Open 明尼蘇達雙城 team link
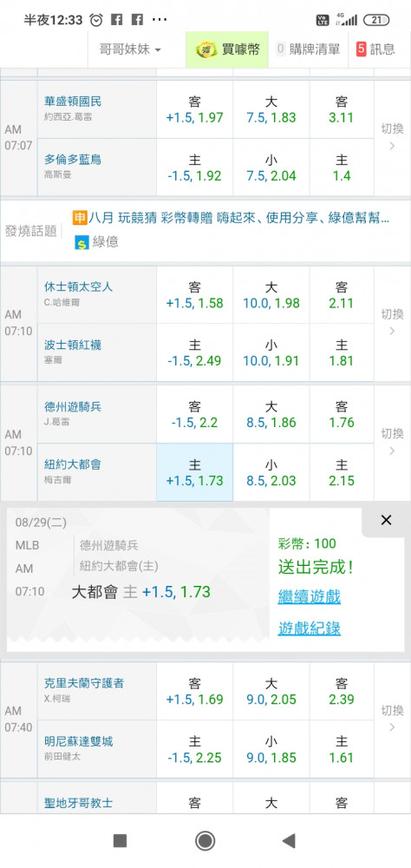The height and width of the screenshot is (868, 411). click(79, 741)
